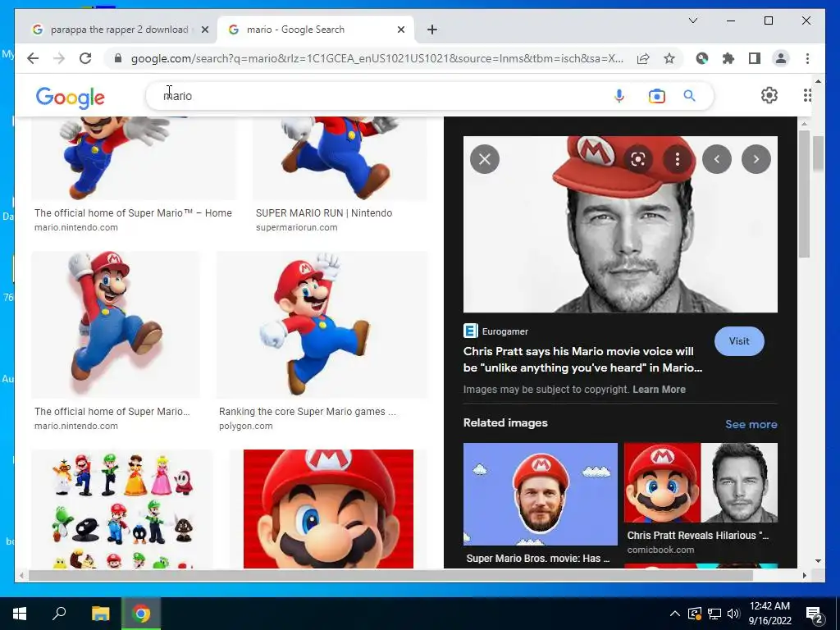This screenshot has width=840, height=630.
Task: Open the network icon in system tray
Action: click(714, 614)
